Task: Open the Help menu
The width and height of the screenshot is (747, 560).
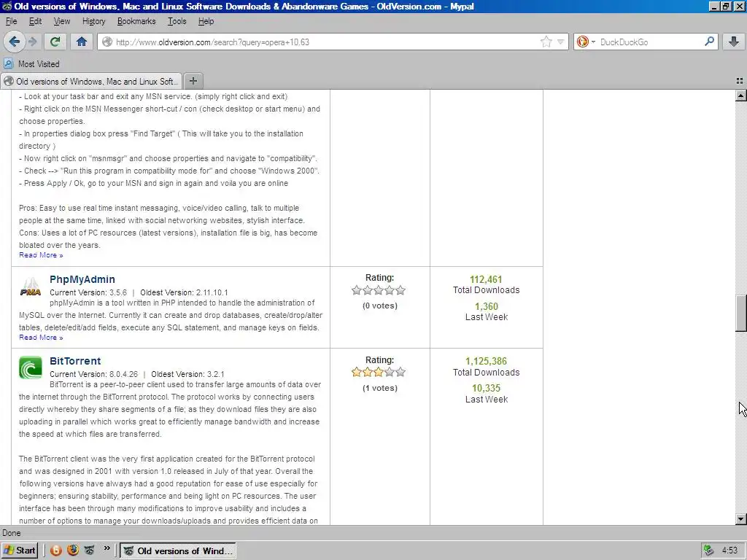Action: pos(206,21)
